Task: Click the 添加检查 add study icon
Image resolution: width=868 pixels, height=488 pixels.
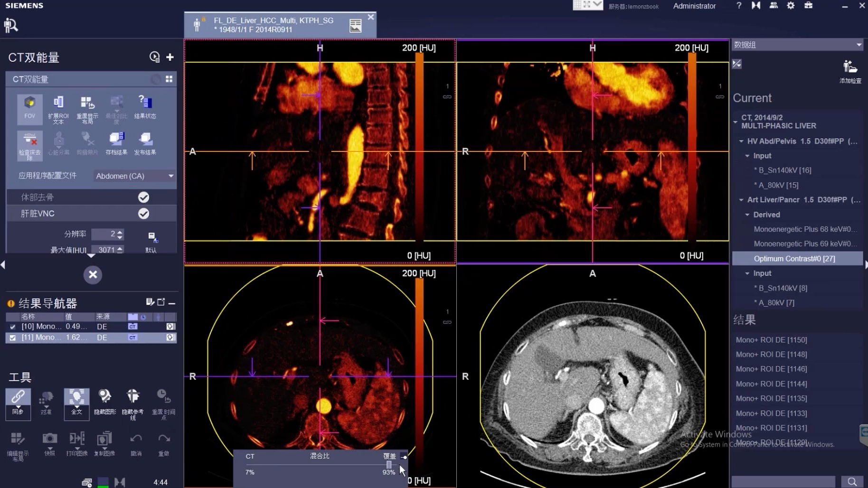Action: tap(850, 72)
